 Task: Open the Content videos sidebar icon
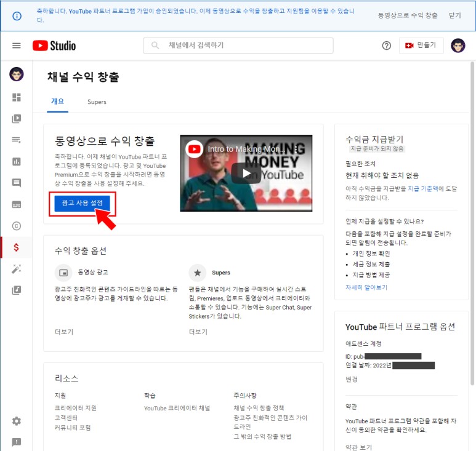pos(17,119)
